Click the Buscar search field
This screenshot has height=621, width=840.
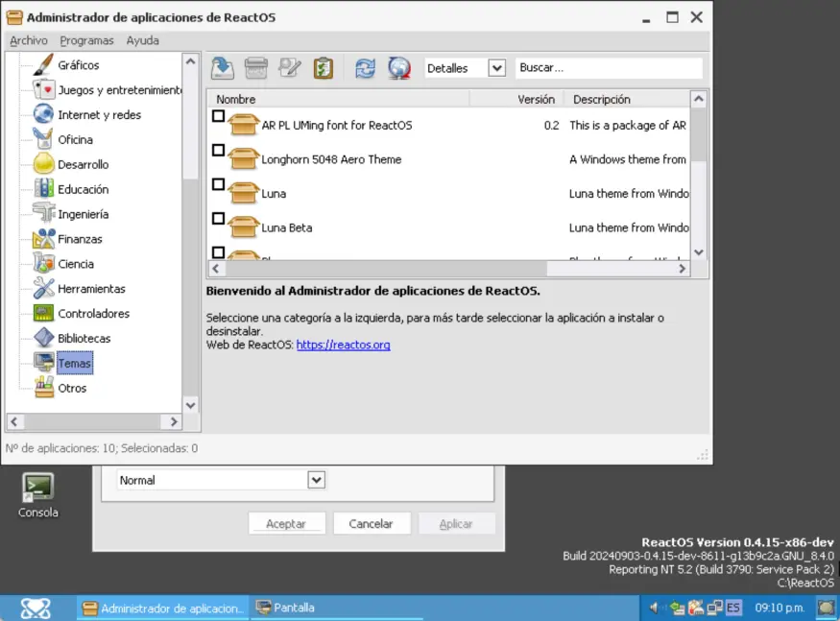609,68
